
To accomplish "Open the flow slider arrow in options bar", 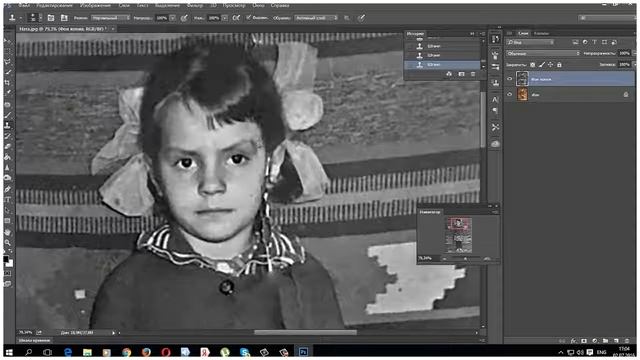I will [x=224, y=18].
